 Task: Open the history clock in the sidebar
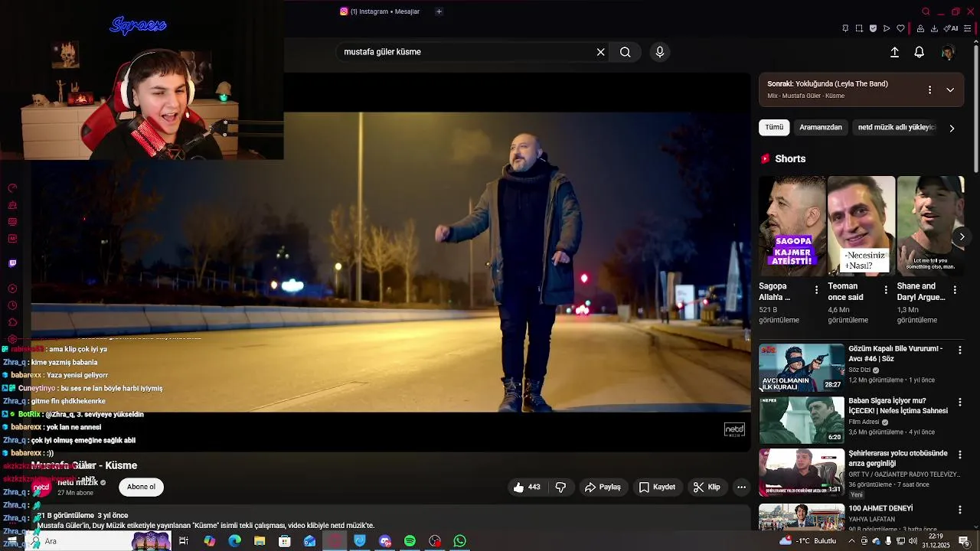point(12,305)
